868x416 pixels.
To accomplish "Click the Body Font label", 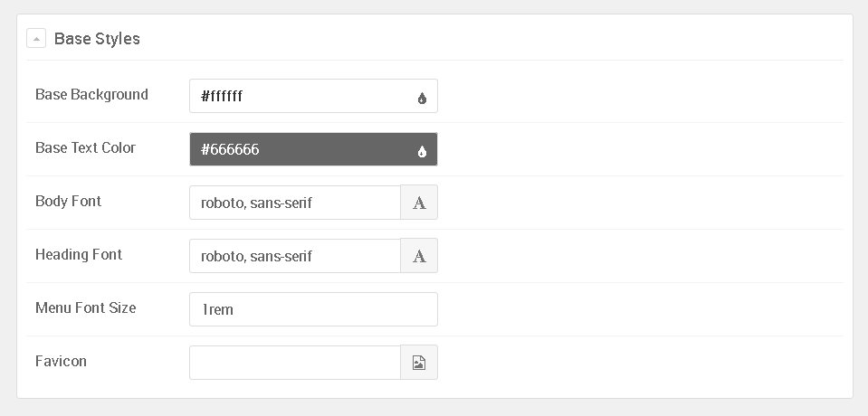I will (68, 201).
